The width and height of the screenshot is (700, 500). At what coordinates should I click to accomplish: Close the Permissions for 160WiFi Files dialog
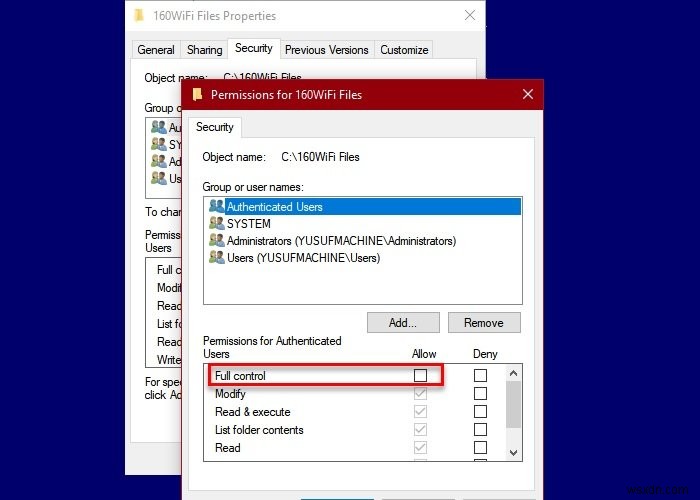click(x=528, y=94)
